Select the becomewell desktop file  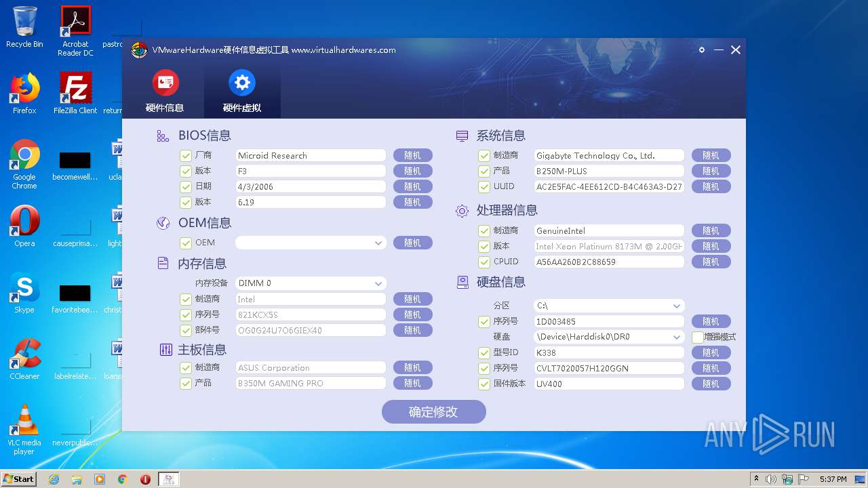pyautogui.click(x=75, y=165)
